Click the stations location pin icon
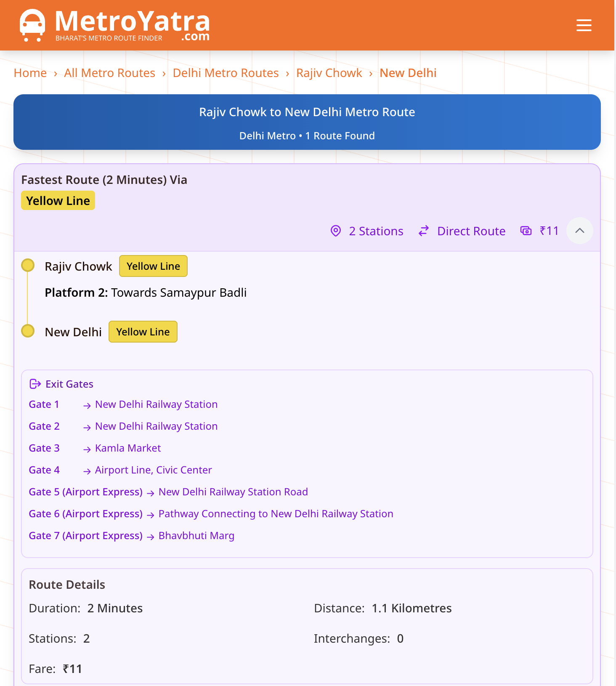Image resolution: width=616 pixels, height=686 pixels. pos(336,231)
